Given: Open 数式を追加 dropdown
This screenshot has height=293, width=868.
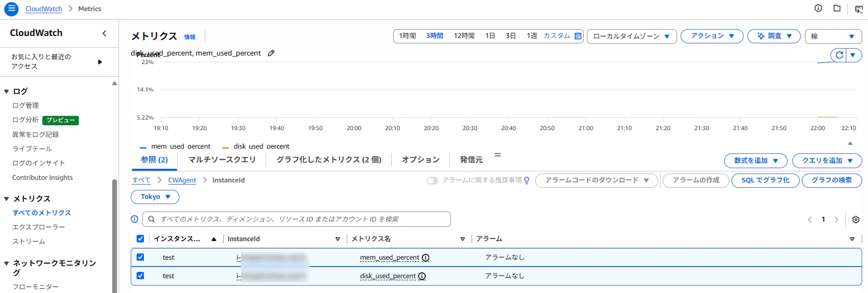Looking at the screenshot, I should (x=756, y=161).
